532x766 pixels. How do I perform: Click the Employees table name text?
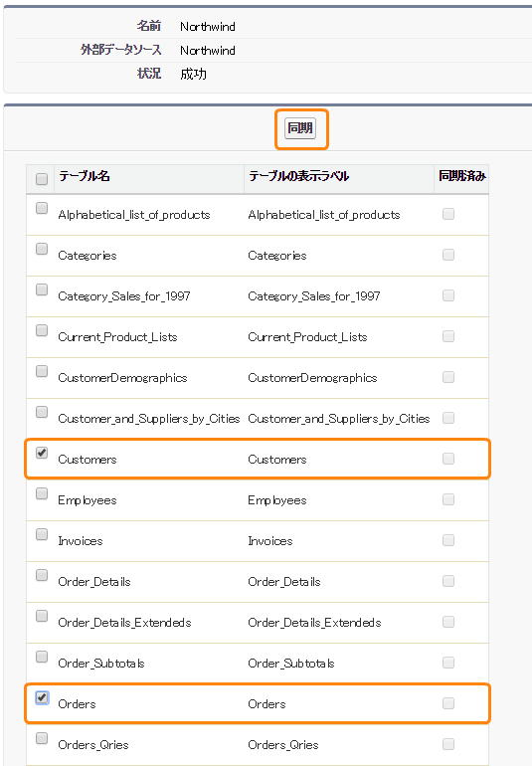point(88,500)
